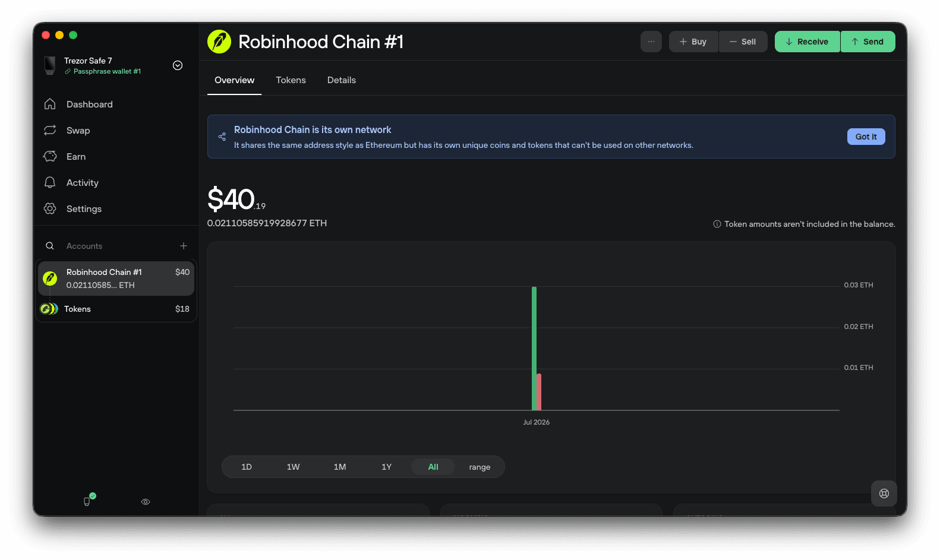The width and height of the screenshot is (940, 560).
Task: Select the 1D chart range
Action: click(x=247, y=467)
